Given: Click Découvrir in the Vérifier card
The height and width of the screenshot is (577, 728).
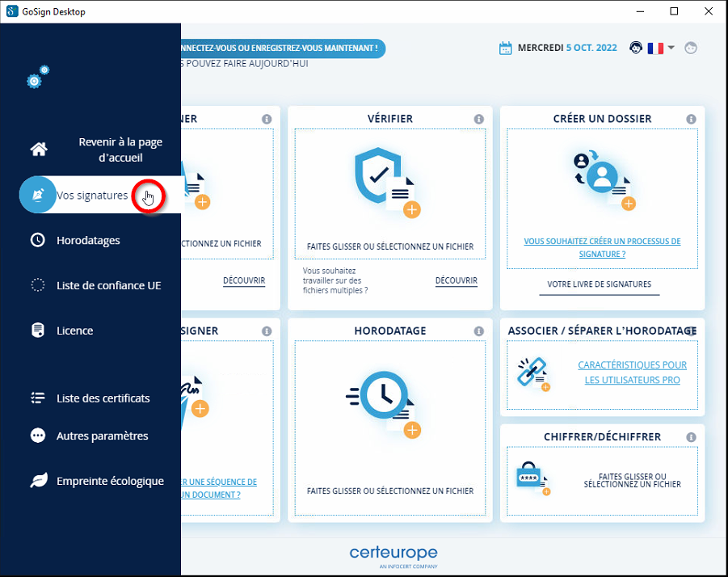Looking at the screenshot, I should click(x=456, y=280).
